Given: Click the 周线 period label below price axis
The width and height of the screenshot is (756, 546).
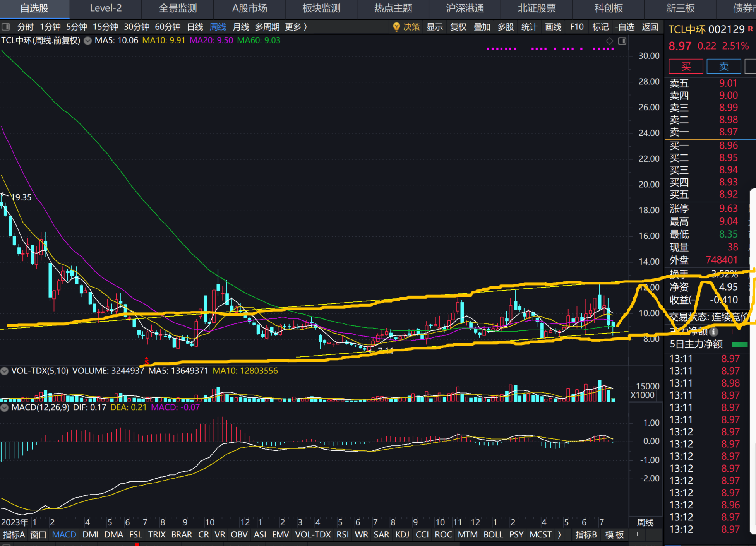Looking at the screenshot, I should coord(645,522).
